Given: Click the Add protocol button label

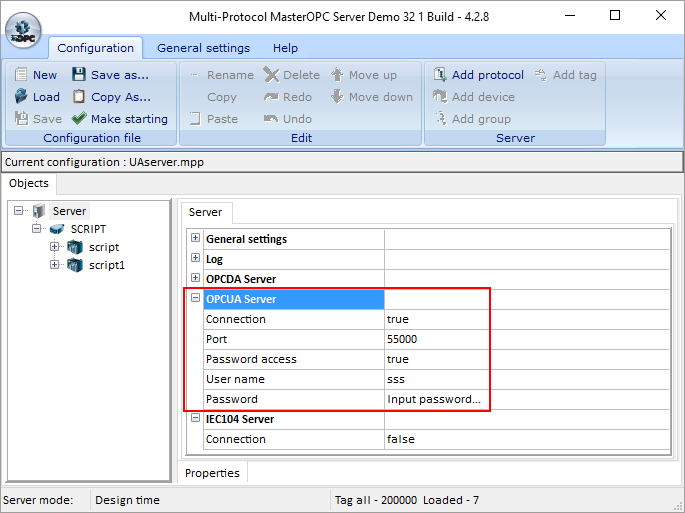Looking at the screenshot, I should click(488, 75).
